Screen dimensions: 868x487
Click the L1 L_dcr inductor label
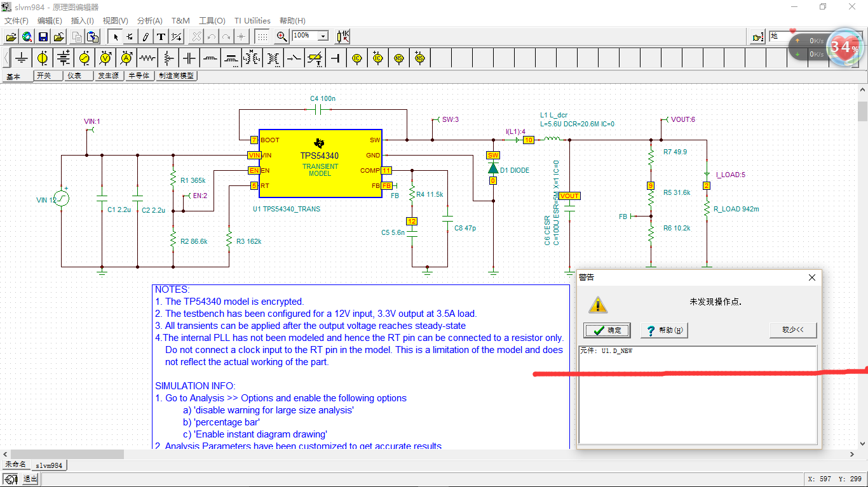[552, 116]
